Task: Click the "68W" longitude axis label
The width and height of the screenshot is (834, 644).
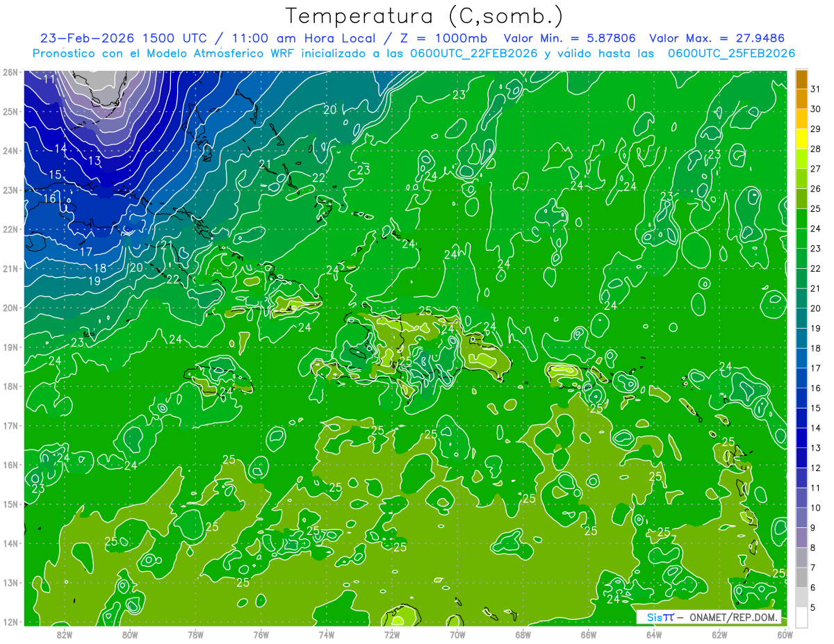Action: point(523,634)
